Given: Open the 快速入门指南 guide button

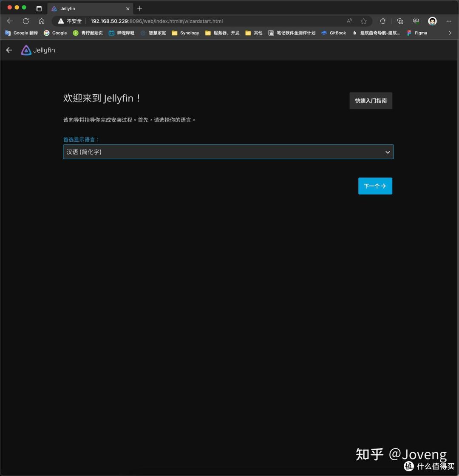Looking at the screenshot, I should tap(370, 101).
